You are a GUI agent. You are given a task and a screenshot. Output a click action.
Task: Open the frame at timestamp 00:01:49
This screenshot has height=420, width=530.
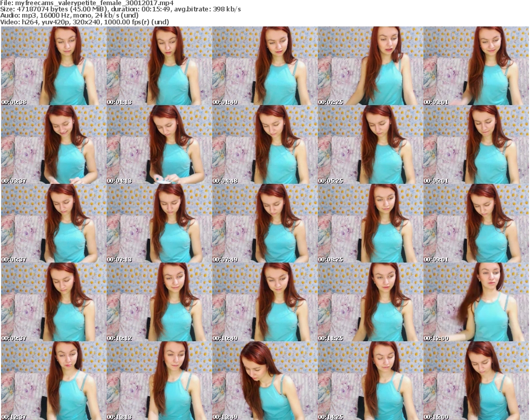coord(264,66)
